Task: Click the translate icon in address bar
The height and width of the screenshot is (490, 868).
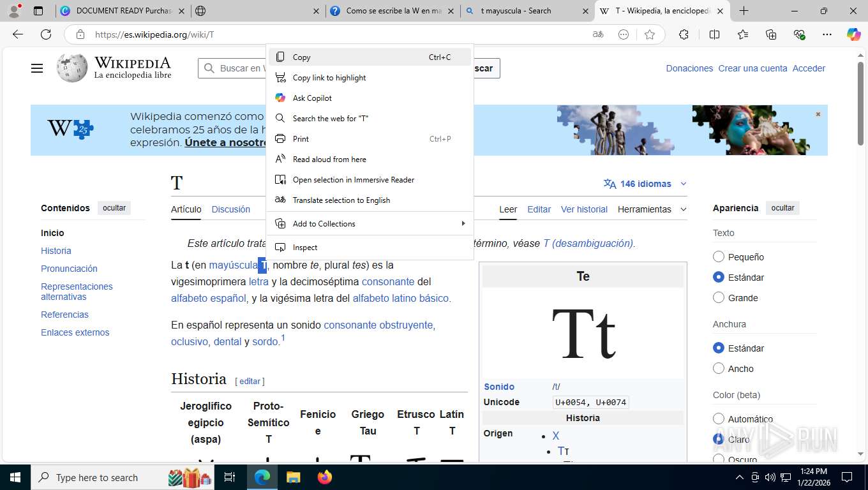Action: 598,34
